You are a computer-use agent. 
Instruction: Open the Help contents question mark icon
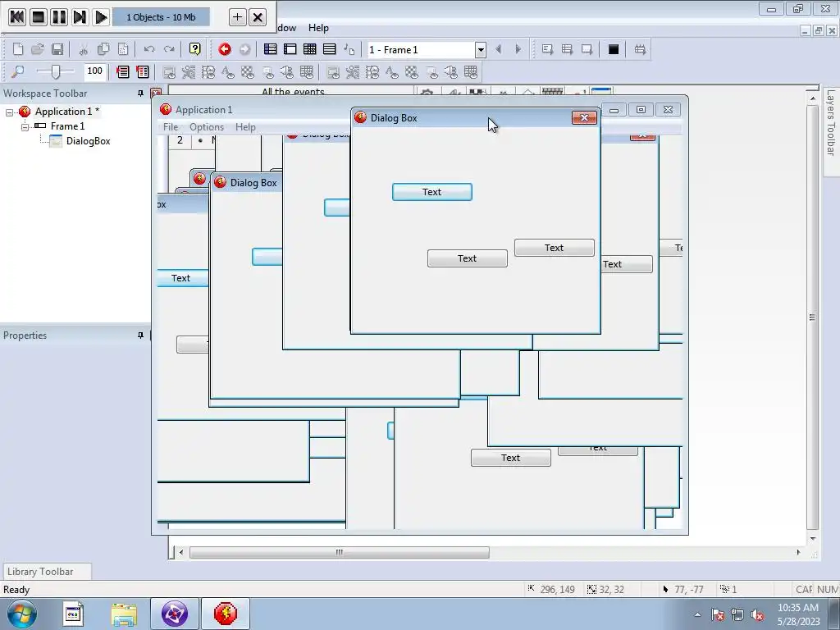tap(195, 50)
